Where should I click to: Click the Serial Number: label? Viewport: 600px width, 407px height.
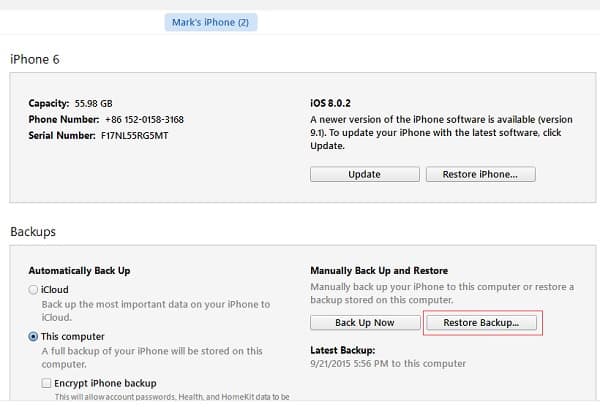pos(62,135)
